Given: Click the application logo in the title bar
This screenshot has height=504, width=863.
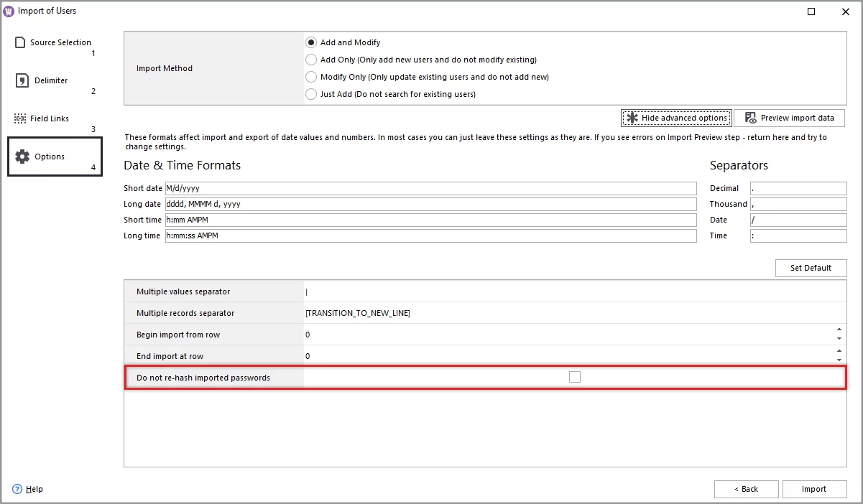Looking at the screenshot, I should (x=9, y=10).
